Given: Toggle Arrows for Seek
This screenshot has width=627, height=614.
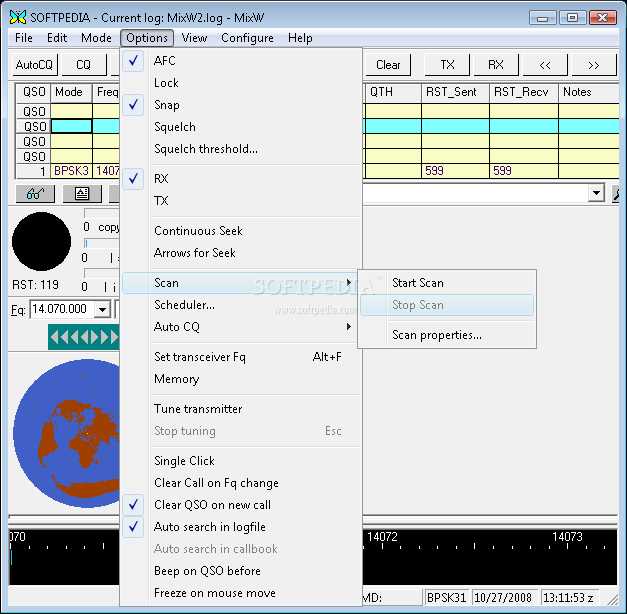Looking at the screenshot, I should 241,253.
